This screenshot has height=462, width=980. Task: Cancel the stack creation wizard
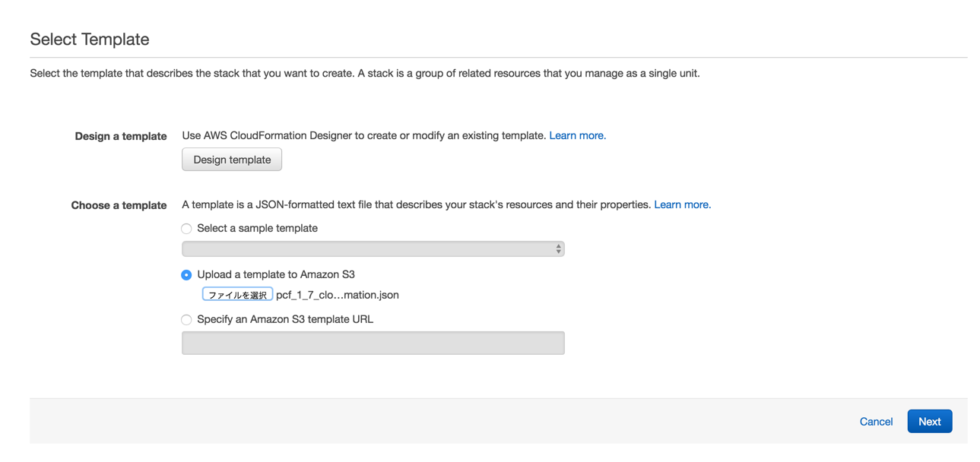point(876,422)
